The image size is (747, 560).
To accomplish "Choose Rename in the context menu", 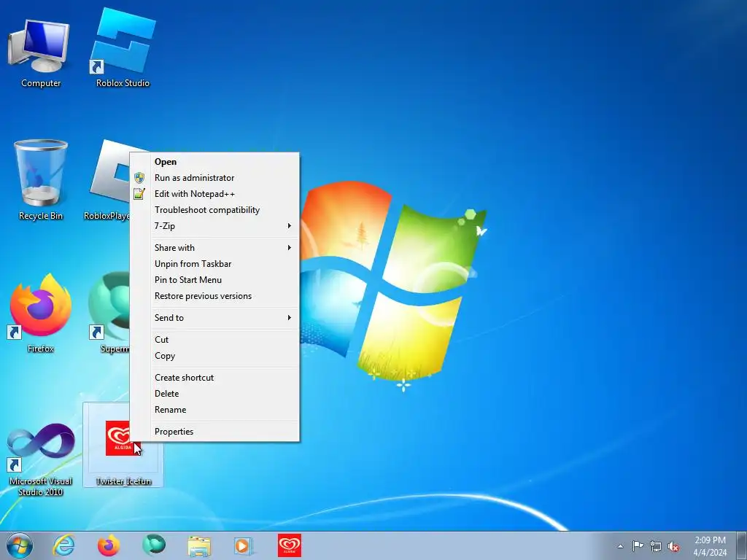I will (x=215, y=410).
